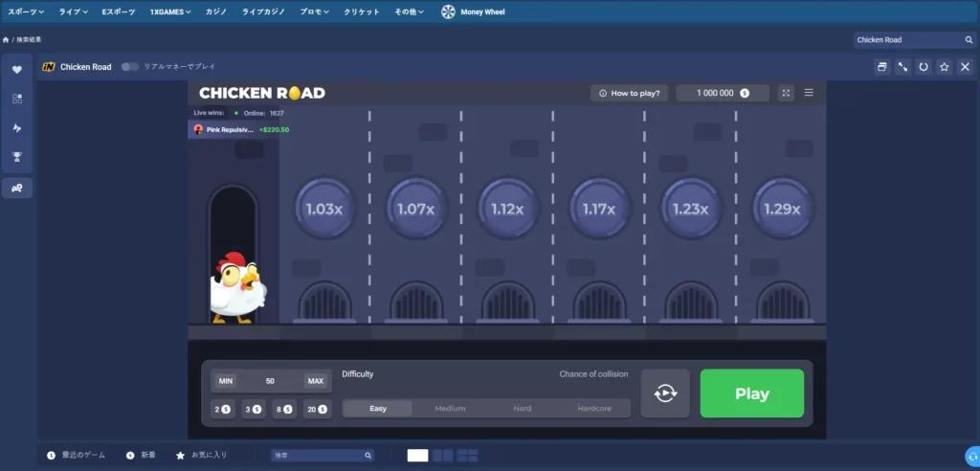Open the game grid categories sidebar icon

(17, 99)
